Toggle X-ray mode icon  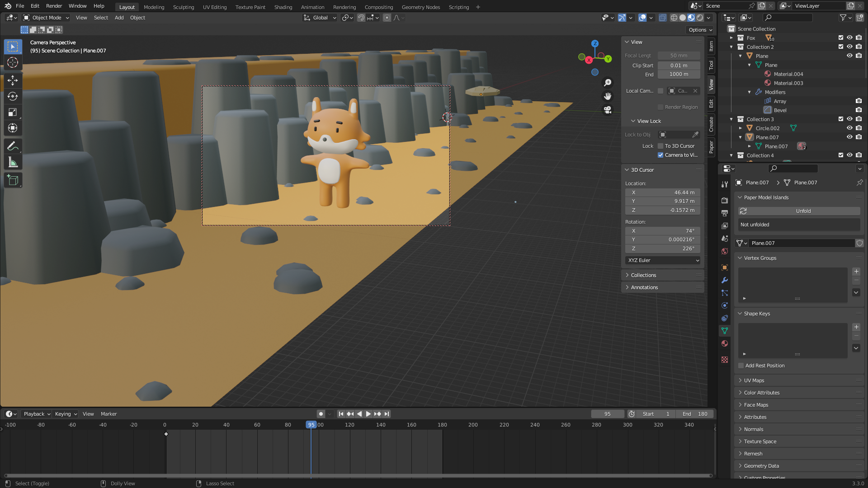pos(662,18)
